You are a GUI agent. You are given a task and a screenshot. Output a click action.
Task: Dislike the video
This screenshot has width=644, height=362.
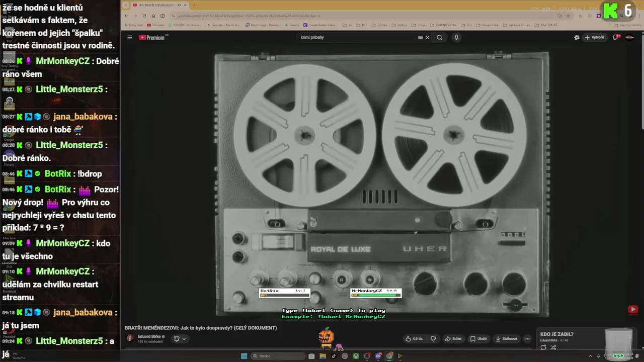click(x=433, y=339)
